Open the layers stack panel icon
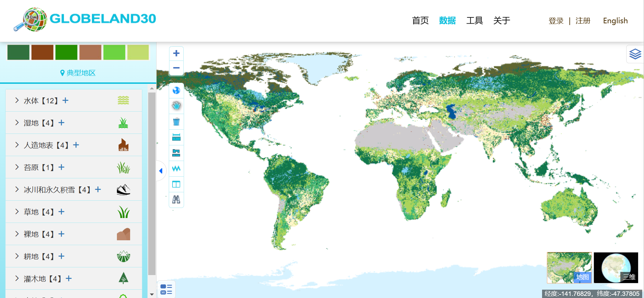The width and height of the screenshot is (644, 298). click(x=635, y=54)
